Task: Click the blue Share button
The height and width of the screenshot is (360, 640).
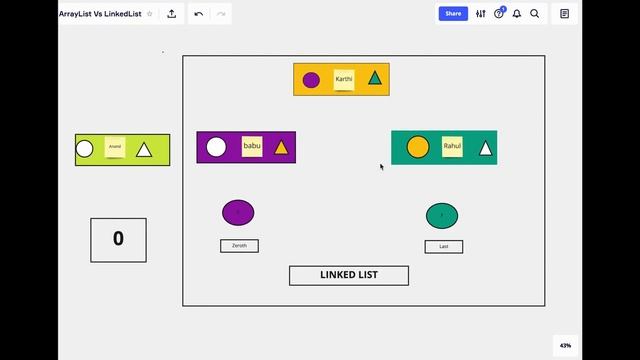Action: [453, 13]
